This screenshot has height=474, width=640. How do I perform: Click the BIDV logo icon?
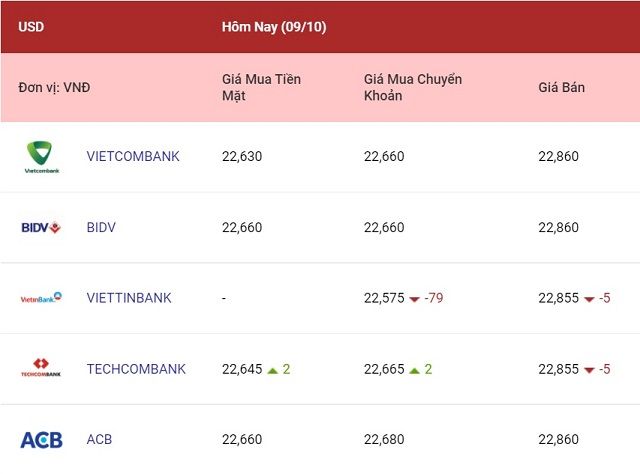41,227
